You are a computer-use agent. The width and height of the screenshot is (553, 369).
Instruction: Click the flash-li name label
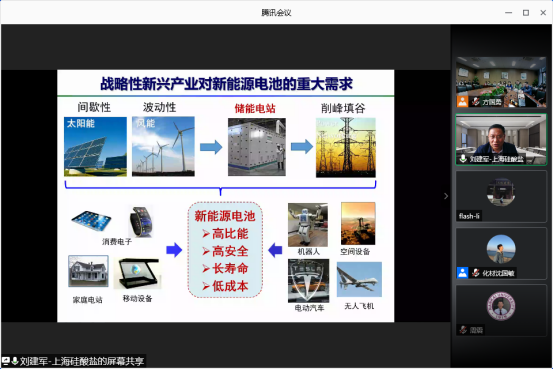[469, 216]
